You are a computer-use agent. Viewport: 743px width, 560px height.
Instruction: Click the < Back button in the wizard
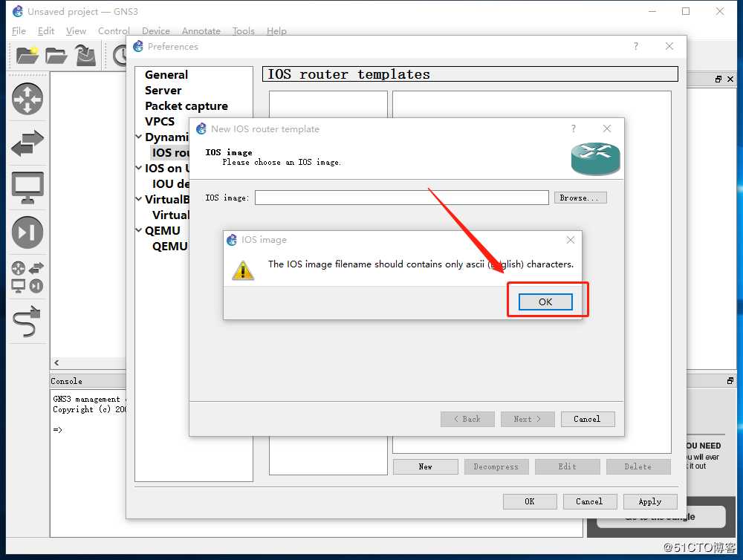pyautogui.click(x=467, y=419)
